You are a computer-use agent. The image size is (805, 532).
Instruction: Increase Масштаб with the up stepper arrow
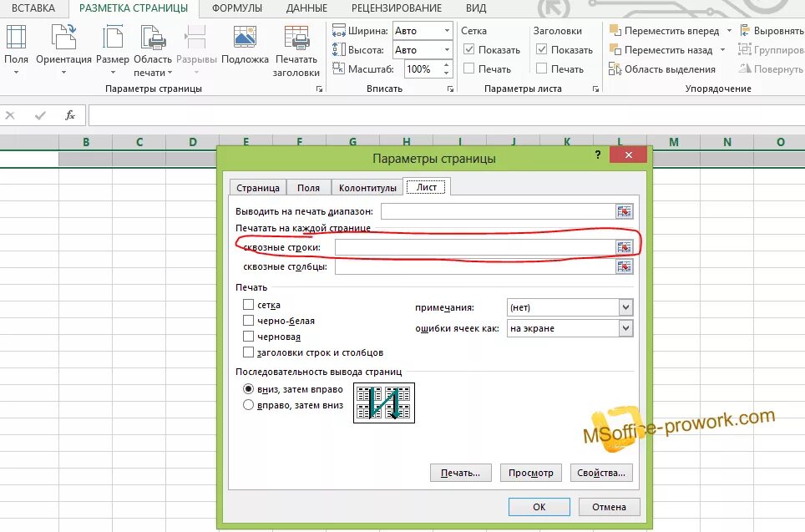point(447,64)
